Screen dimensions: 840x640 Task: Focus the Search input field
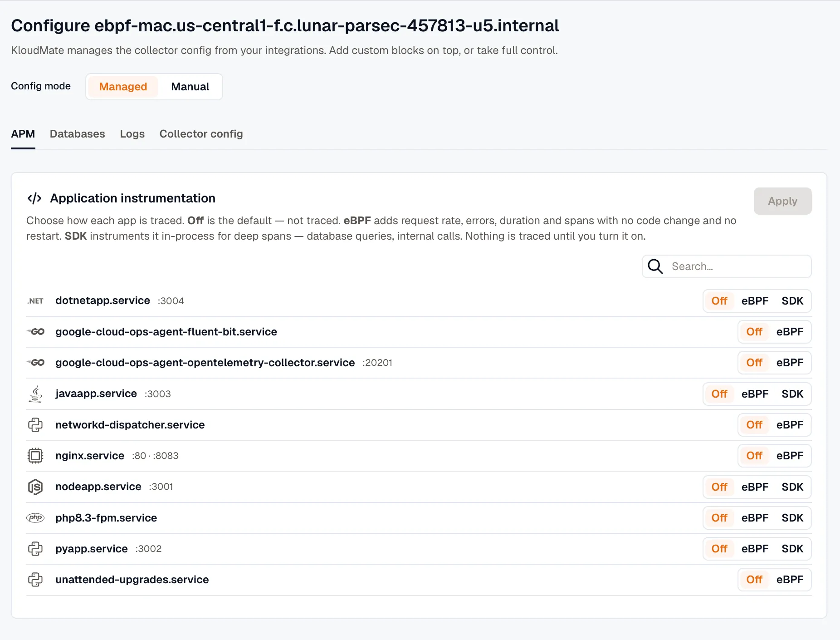click(727, 266)
